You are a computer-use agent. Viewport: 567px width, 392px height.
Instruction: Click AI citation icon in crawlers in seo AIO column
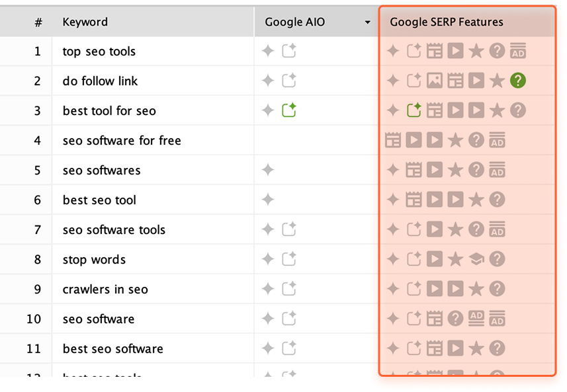pyautogui.click(x=289, y=289)
